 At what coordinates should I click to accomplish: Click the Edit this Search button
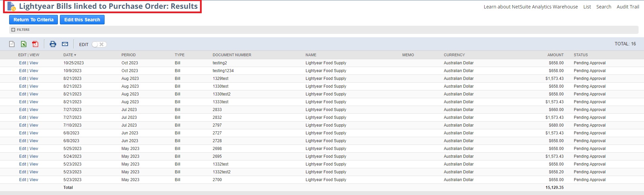click(x=82, y=20)
